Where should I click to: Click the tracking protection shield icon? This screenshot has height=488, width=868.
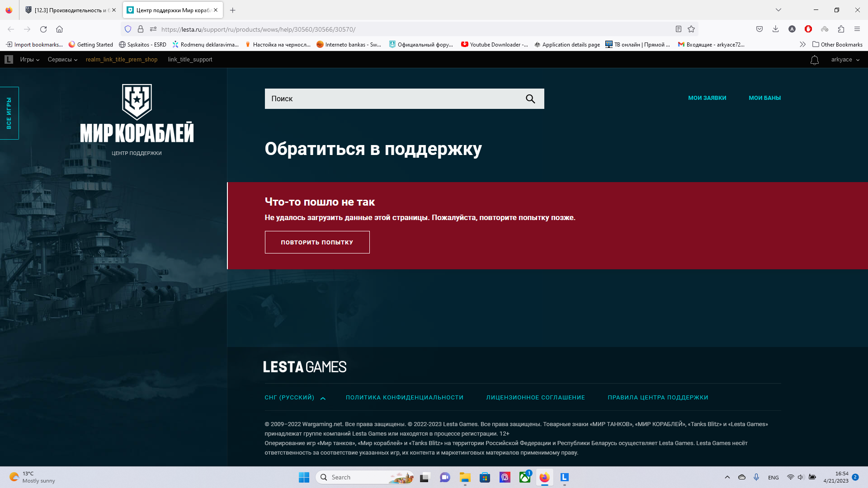[128, 29]
